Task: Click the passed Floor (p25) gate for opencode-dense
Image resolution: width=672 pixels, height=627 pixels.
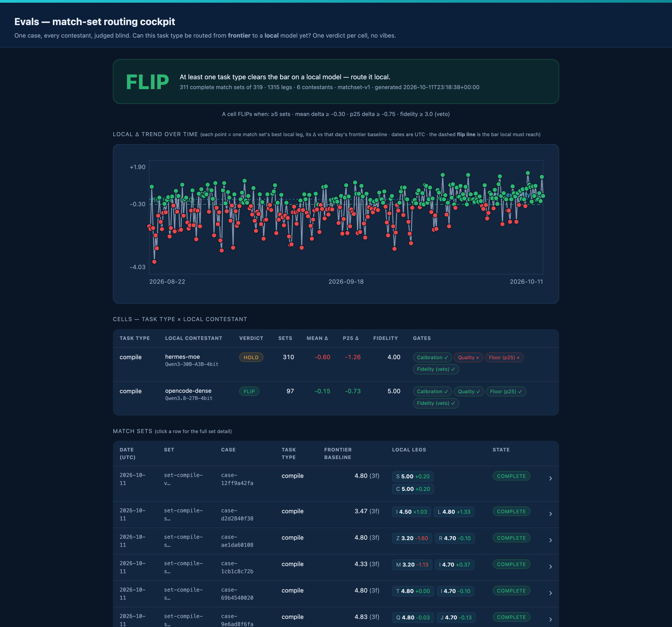Action: pos(506,391)
